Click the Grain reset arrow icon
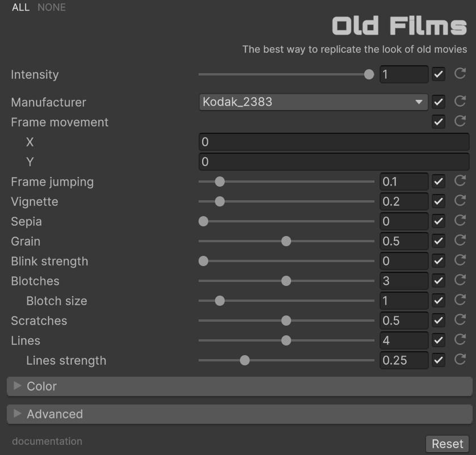Image resolution: width=476 pixels, height=455 pixels. click(460, 241)
